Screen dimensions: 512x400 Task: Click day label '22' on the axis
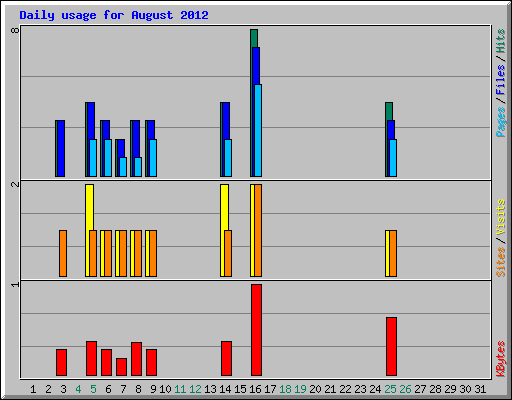pyautogui.click(x=345, y=389)
